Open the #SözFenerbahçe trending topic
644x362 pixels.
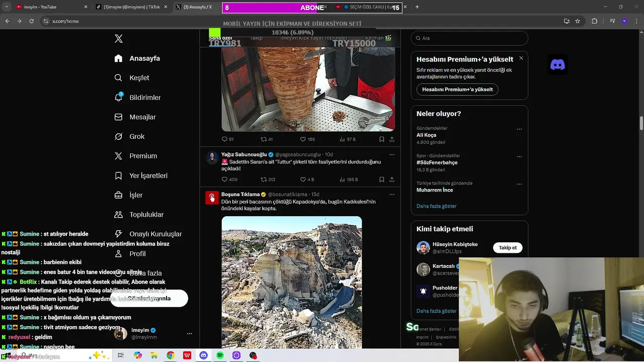[x=437, y=162]
